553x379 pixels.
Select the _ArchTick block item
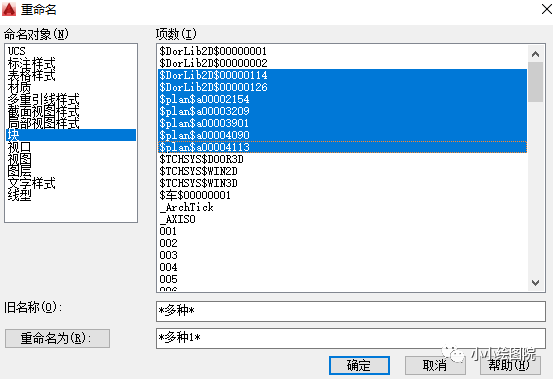(x=187, y=207)
